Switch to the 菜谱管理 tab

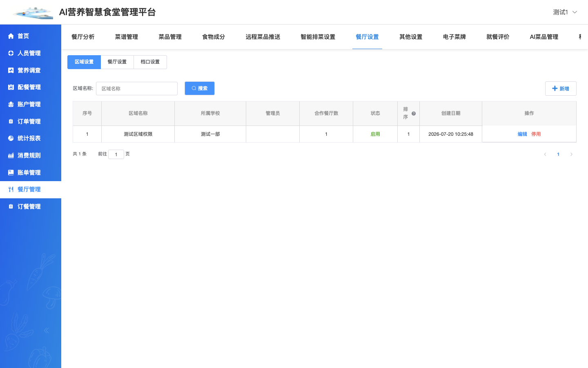point(127,37)
